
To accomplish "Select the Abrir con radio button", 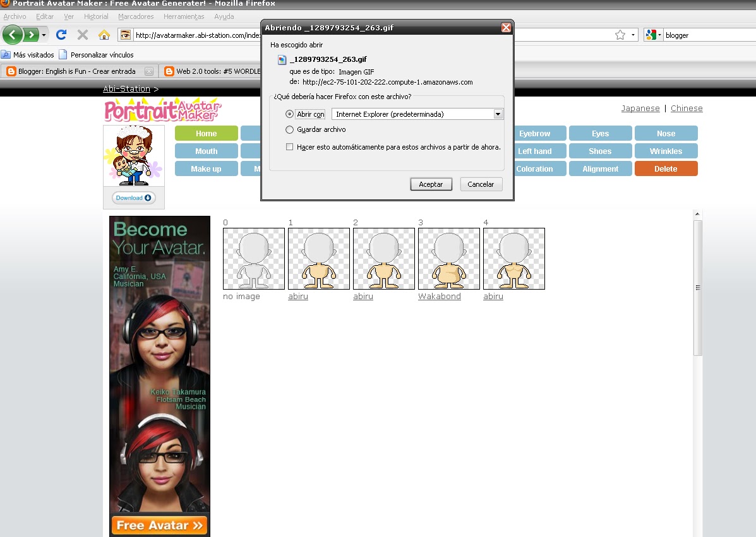I will click(x=289, y=114).
